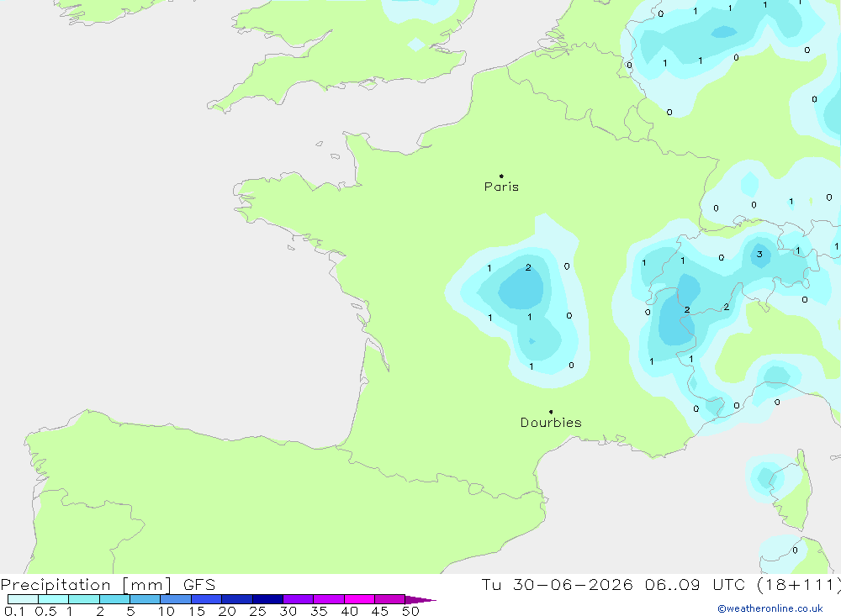Click the precipitation value '3' on the map
The height and width of the screenshot is (616, 841).
pyautogui.click(x=759, y=254)
